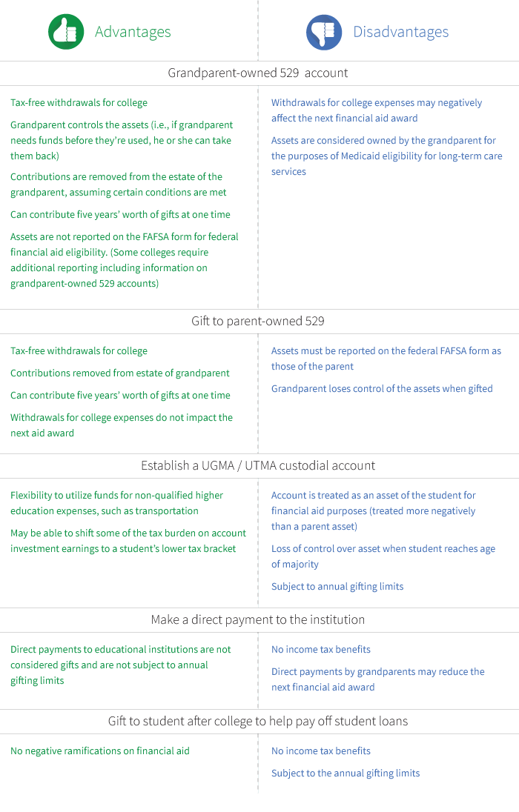
Task: Click the non-qualified higher education expenses text
Action: coord(116,503)
